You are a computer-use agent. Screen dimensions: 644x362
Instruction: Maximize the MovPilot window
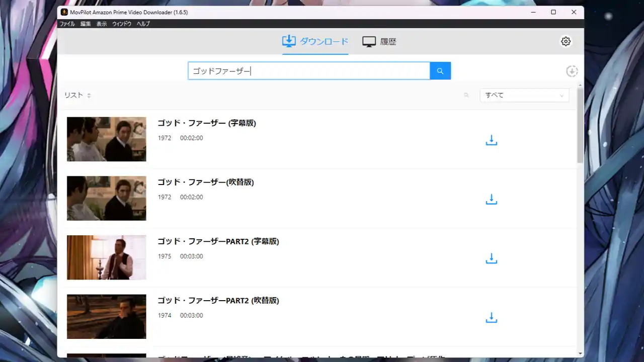tap(553, 12)
